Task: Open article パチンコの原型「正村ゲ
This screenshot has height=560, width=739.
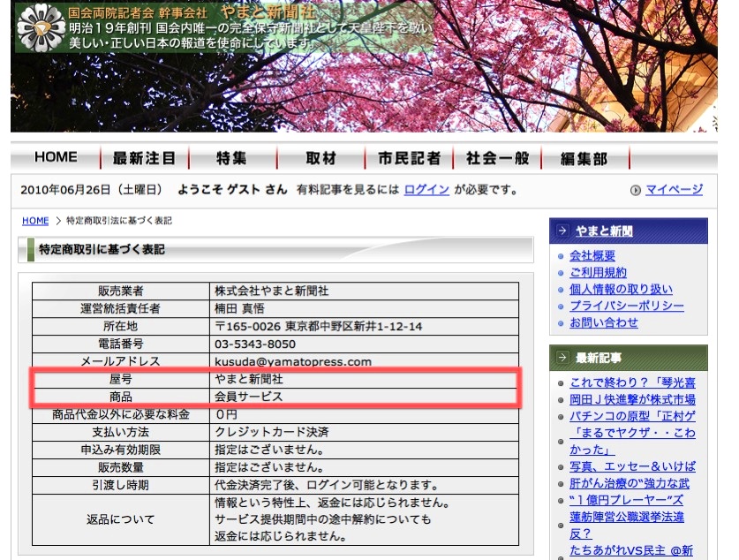Action: point(632,416)
